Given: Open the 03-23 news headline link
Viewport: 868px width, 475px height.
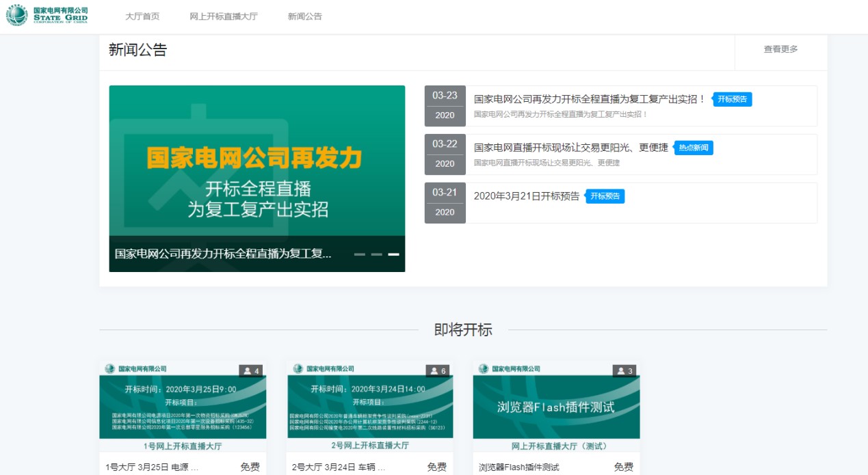Looking at the screenshot, I should (589, 99).
